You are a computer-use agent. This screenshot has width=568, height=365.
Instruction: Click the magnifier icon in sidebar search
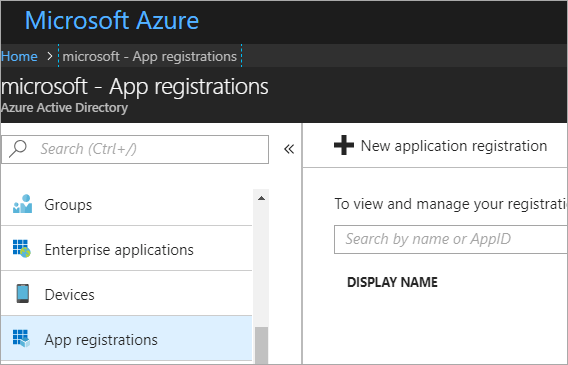click(x=17, y=149)
